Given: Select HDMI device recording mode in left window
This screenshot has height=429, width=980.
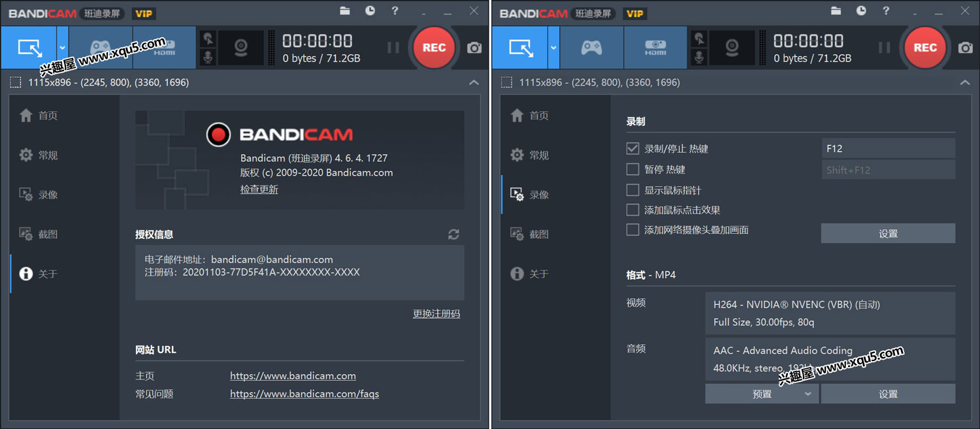Looking at the screenshot, I should click(164, 48).
